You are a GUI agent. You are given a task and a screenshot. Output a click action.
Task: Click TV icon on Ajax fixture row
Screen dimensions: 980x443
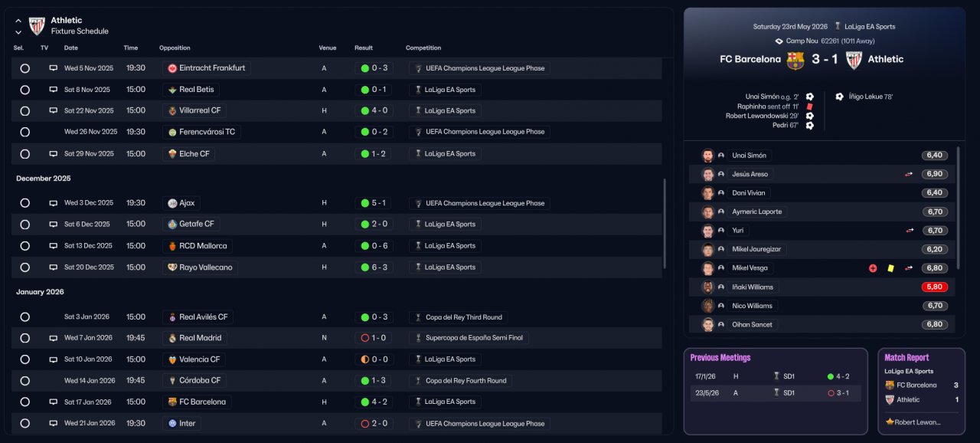[x=54, y=203]
